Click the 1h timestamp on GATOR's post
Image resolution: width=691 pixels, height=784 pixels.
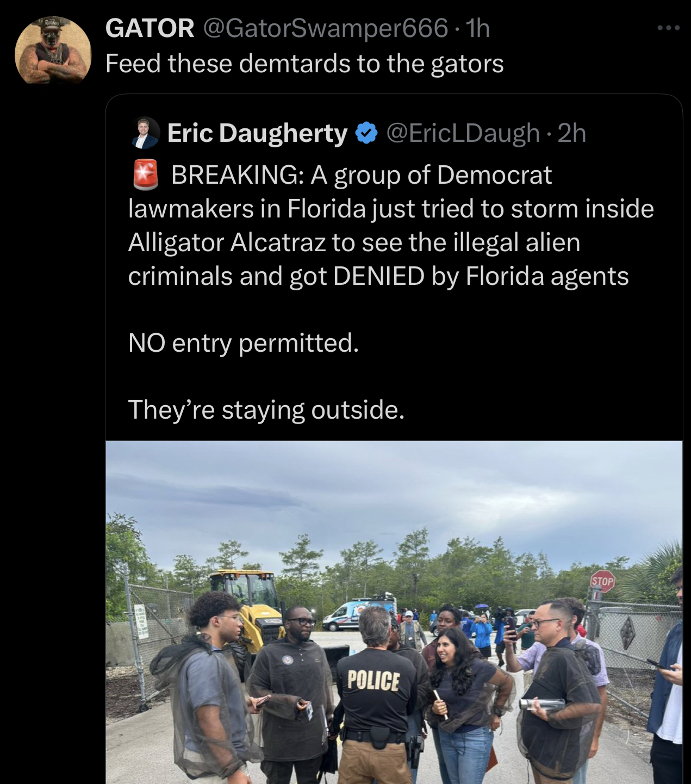click(478, 28)
